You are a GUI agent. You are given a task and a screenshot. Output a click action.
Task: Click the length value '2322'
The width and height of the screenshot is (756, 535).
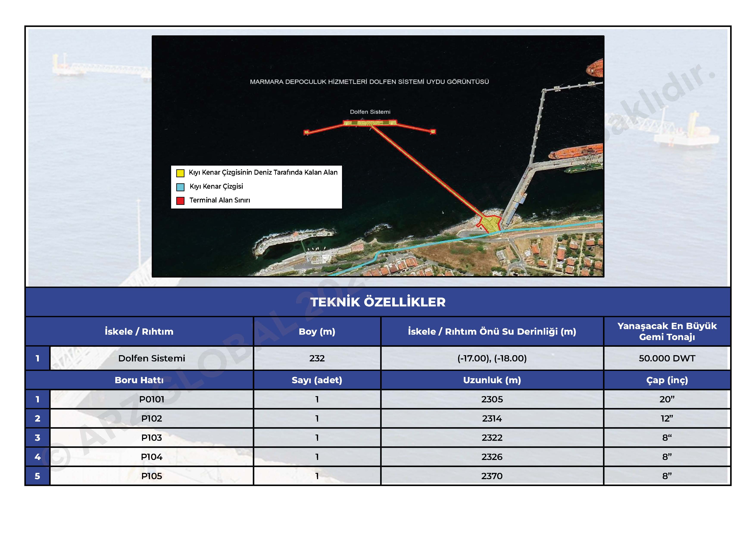pyautogui.click(x=492, y=438)
